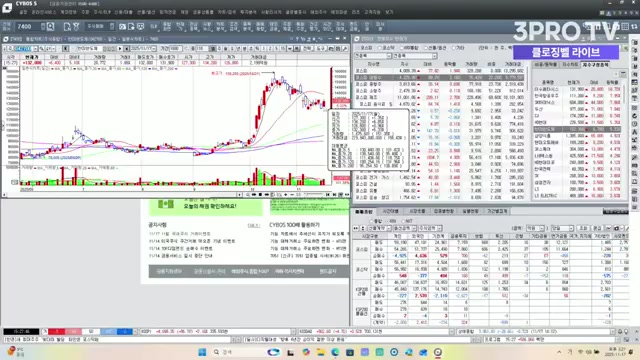
Task: Select the LS ELECTRIC row in constituents list
Action: (x=577, y=196)
